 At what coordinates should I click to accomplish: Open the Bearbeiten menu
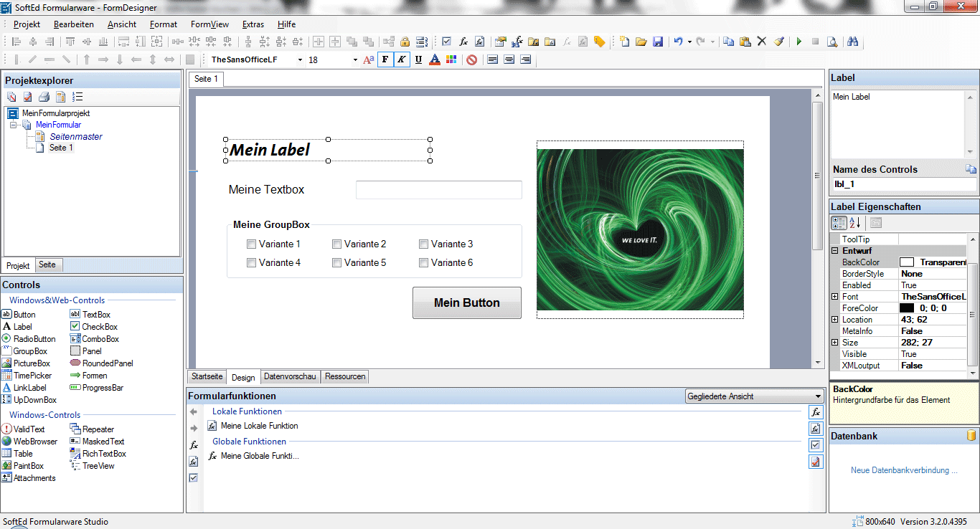pos(73,24)
